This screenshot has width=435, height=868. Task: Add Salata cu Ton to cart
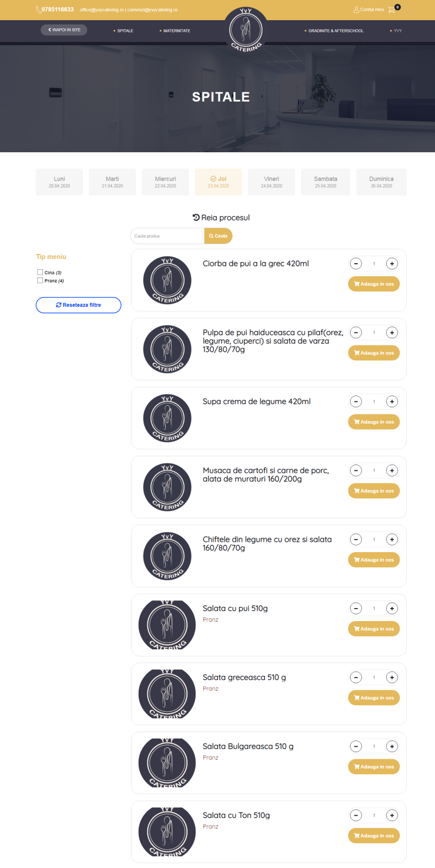pyautogui.click(x=374, y=836)
